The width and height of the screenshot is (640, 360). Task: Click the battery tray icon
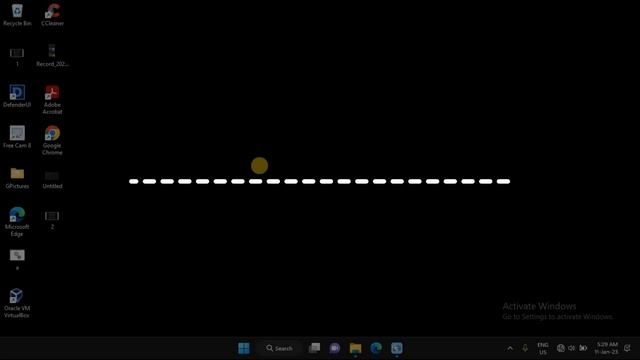[x=583, y=348]
